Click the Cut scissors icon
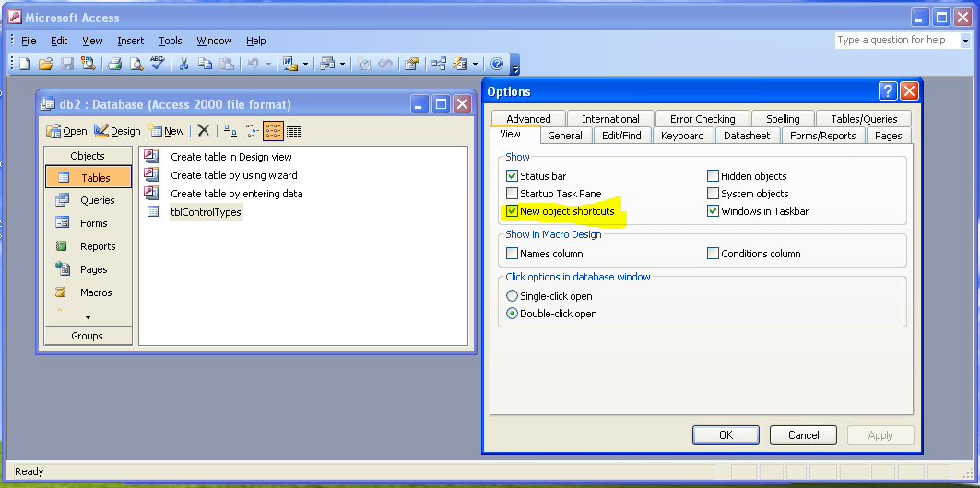This screenshot has height=488, width=980. pos(183,63)
